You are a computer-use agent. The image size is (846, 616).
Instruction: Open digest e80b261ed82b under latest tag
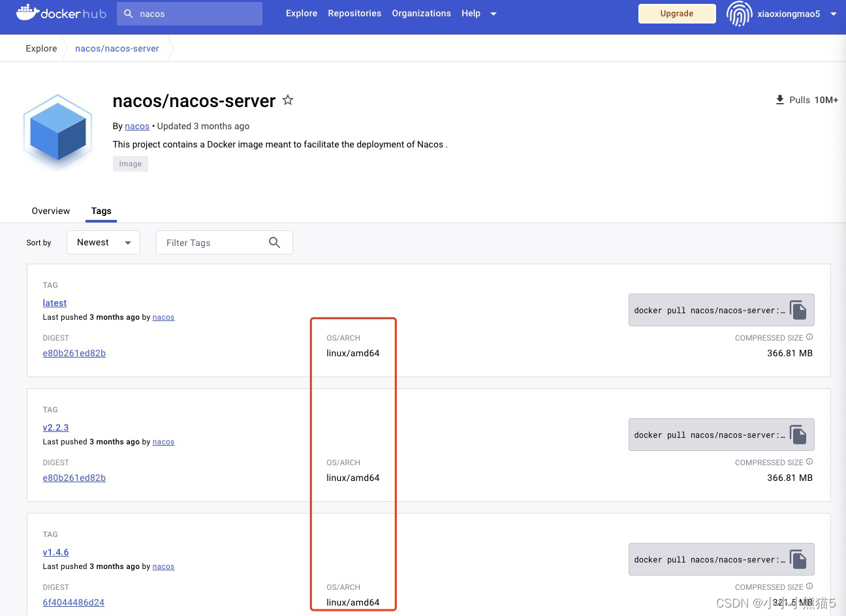[x=74, y=353]
